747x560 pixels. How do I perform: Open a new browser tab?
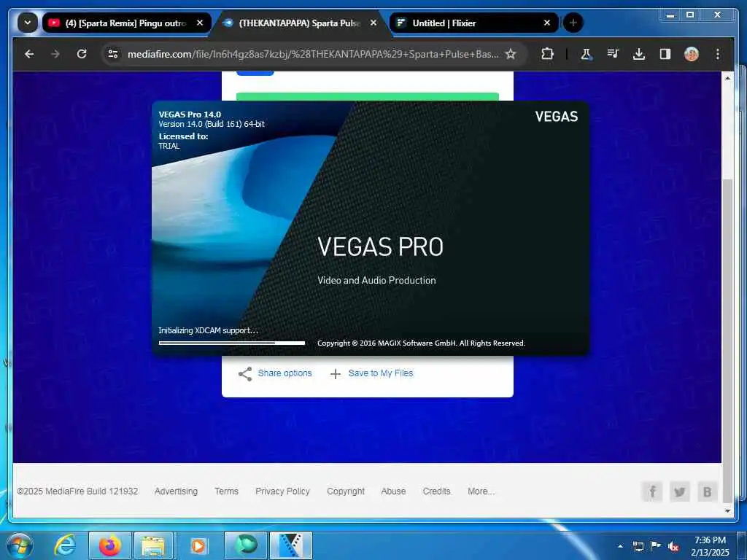573,23
